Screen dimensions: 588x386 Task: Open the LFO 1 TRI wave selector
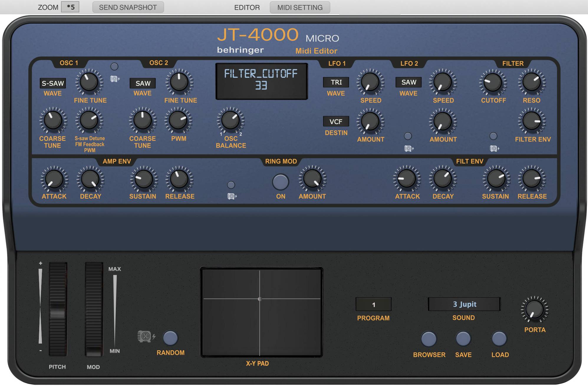pyautogui.click(x=336, y=82)
